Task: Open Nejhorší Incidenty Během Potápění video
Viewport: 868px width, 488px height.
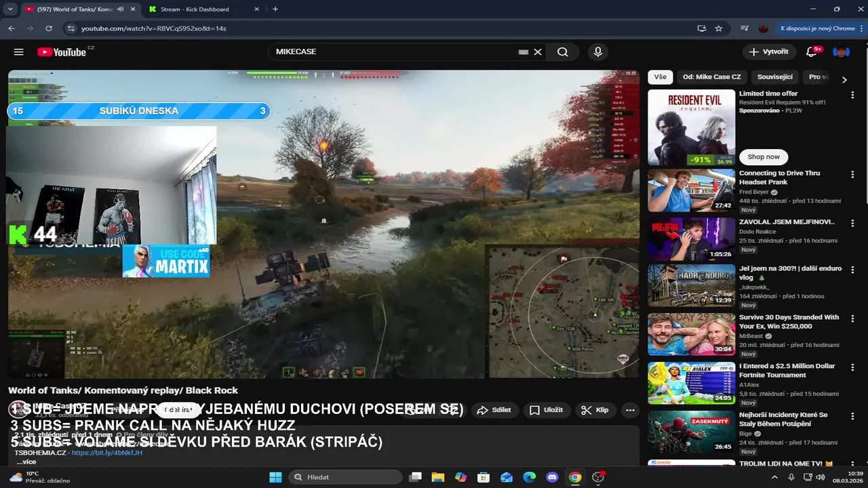Action: [691, 432]
